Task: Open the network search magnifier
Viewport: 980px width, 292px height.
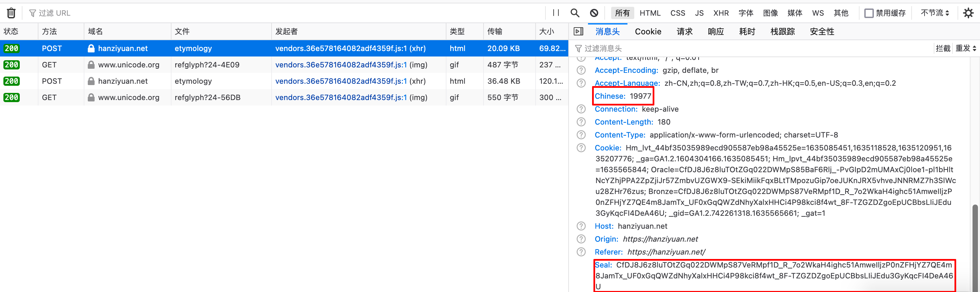Action: tap(575, 13)
